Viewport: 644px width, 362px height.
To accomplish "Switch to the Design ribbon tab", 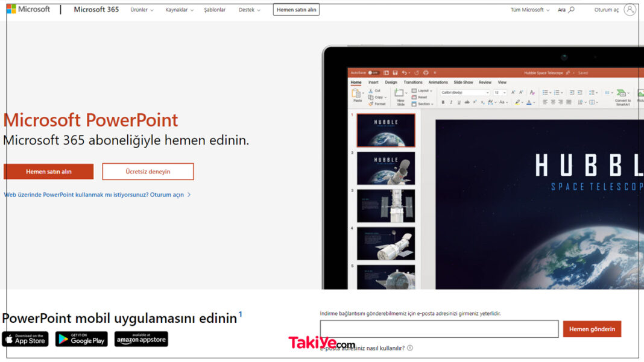I will tap(391, 83).
